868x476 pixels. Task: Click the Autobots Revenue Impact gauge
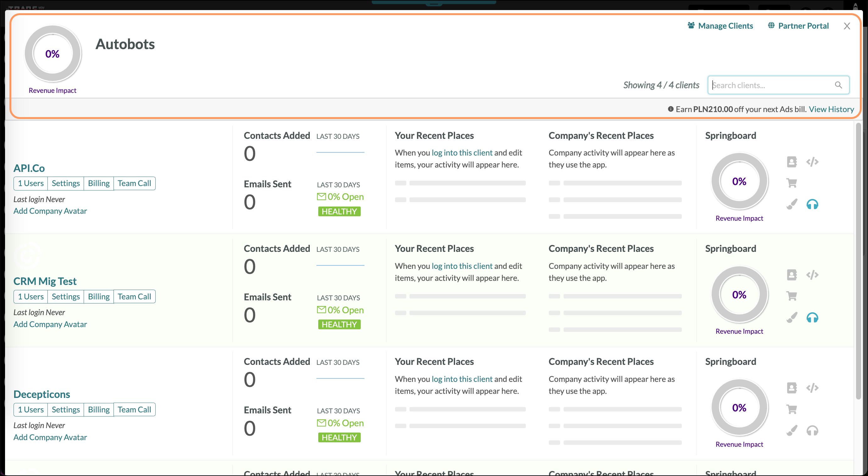click(53, 54)
